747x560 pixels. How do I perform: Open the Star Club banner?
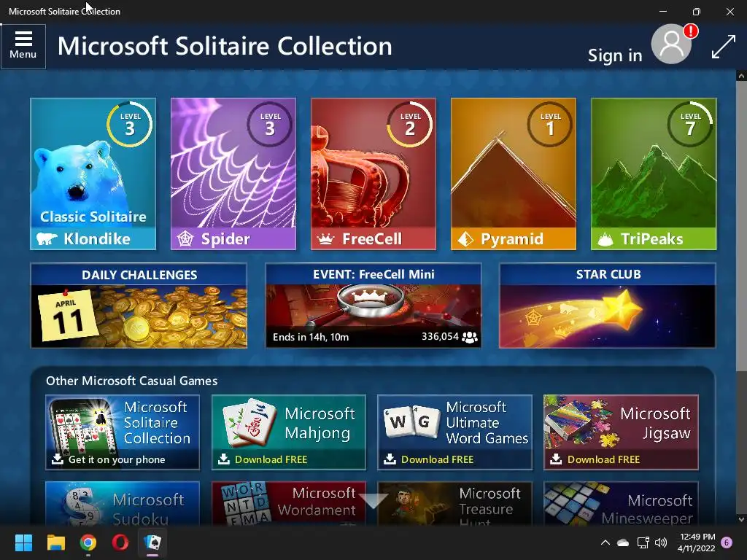pos(608,306)
